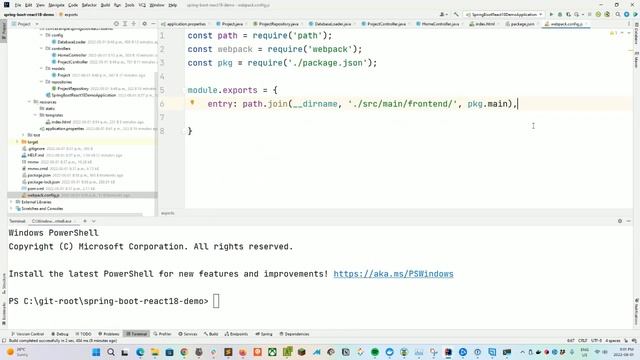
Task: Click the Windows Start button in taskbar
Action: pos(96,352)
